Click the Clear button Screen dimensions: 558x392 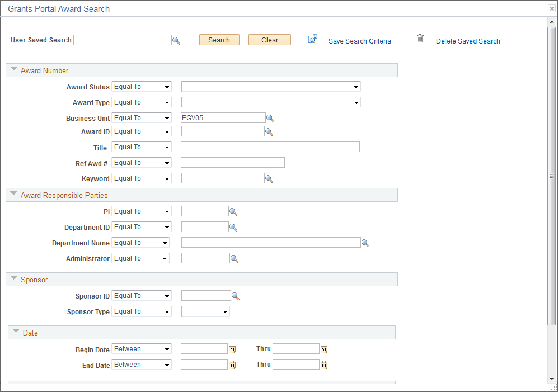click(269, 40)
